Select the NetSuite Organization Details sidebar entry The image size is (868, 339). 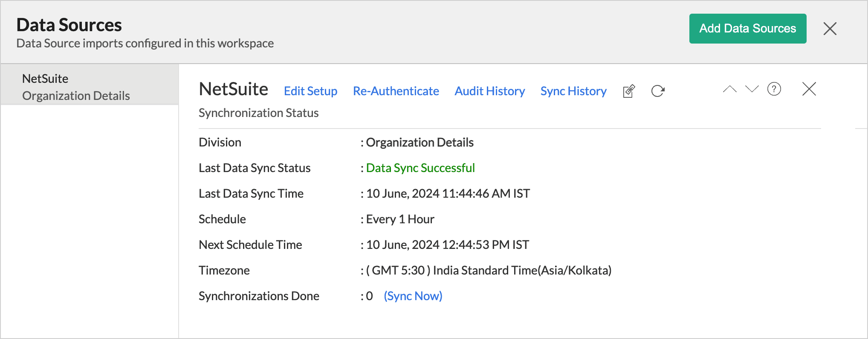(x=90, y=85)
